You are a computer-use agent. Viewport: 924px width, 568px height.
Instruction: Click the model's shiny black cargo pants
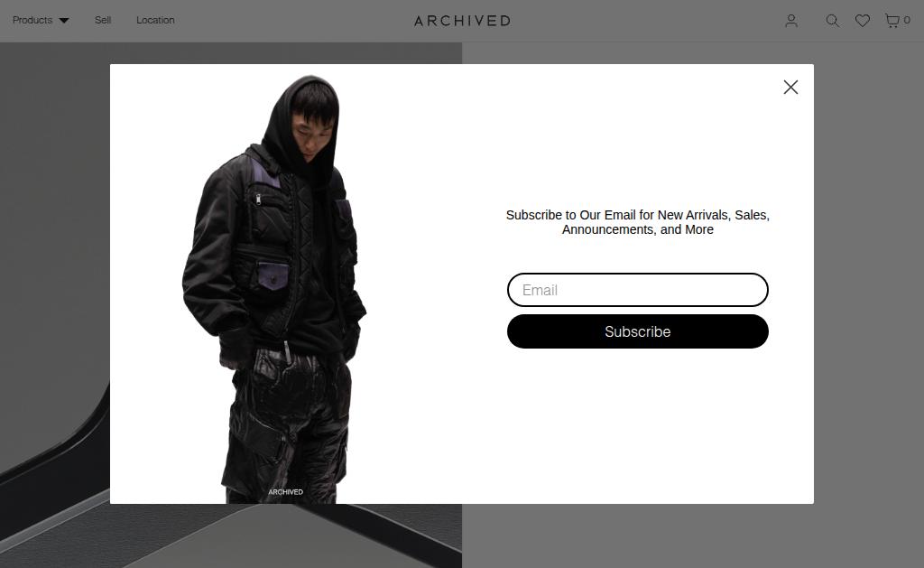[x=286, y=424]
